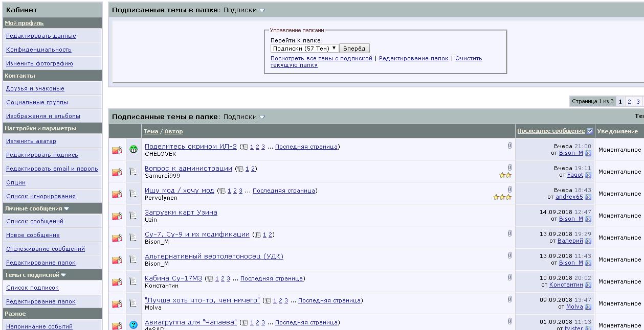Open Список игнорирования in sidebar
This screenshot has width=644, height=330.
41,196
